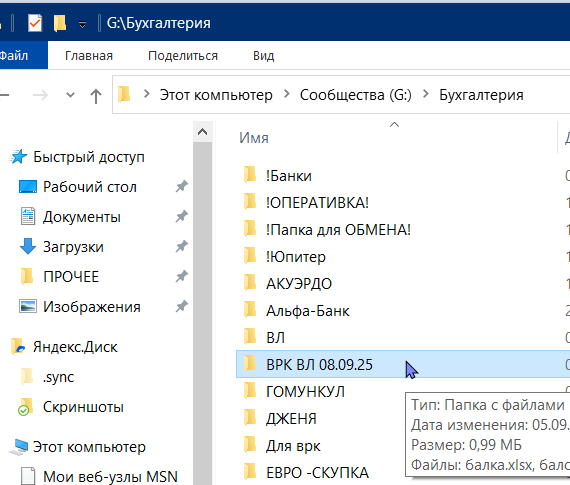
Task: Click Сообщества (G:) breadcrumb
Action: (356, 95)
